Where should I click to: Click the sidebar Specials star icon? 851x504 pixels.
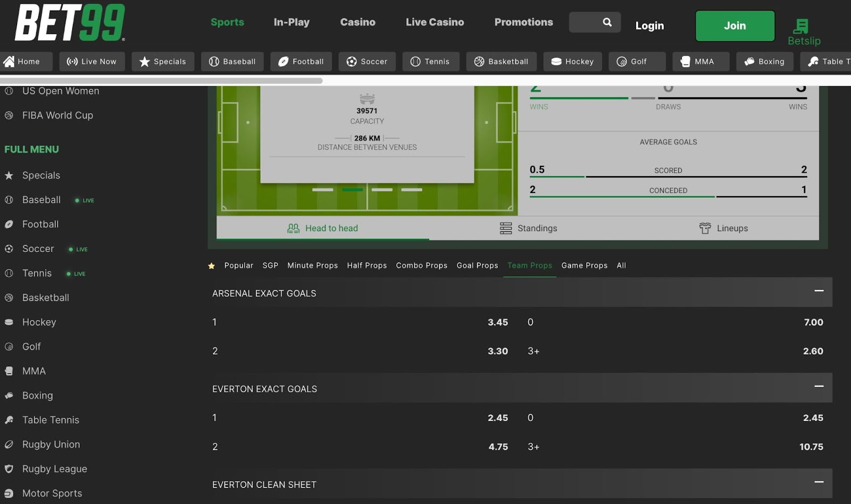pos(9,175)
